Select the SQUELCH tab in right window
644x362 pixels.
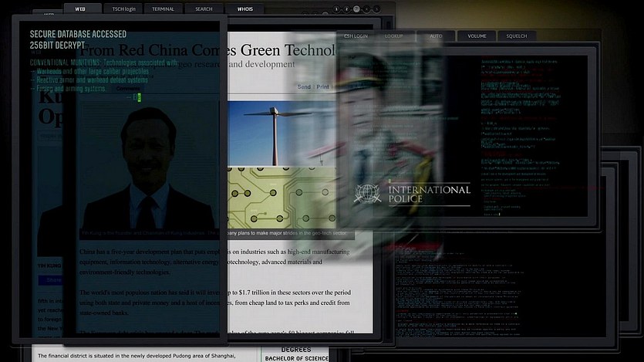[x=516, y=36]
